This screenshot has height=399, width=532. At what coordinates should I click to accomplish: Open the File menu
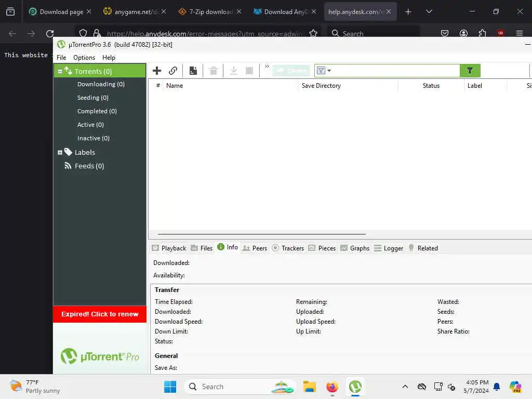[61, 58]
